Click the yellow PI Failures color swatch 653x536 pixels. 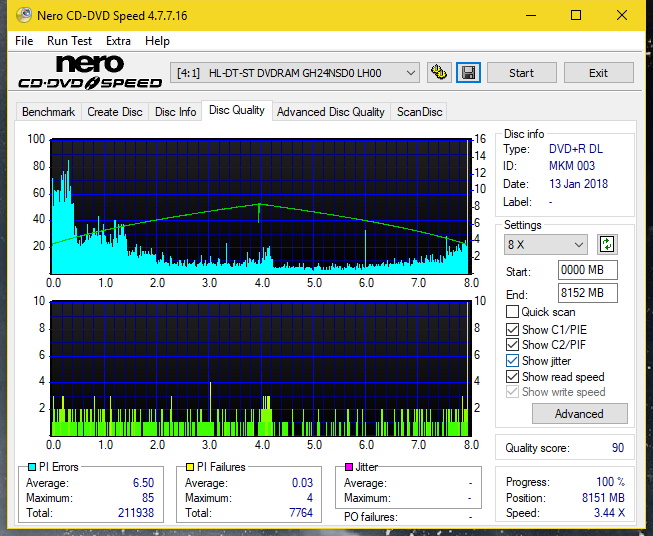coord(190,467)
